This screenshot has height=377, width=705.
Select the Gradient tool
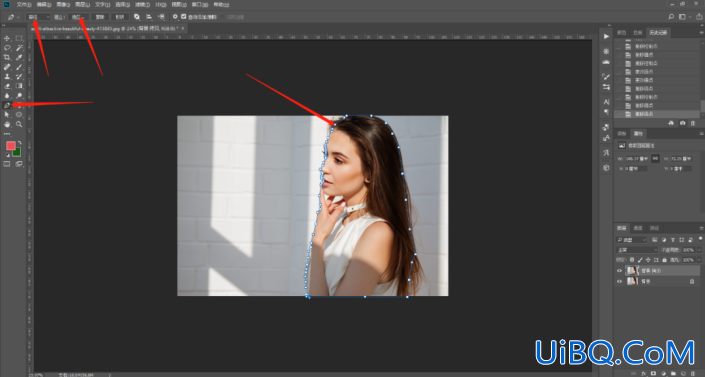19,86
